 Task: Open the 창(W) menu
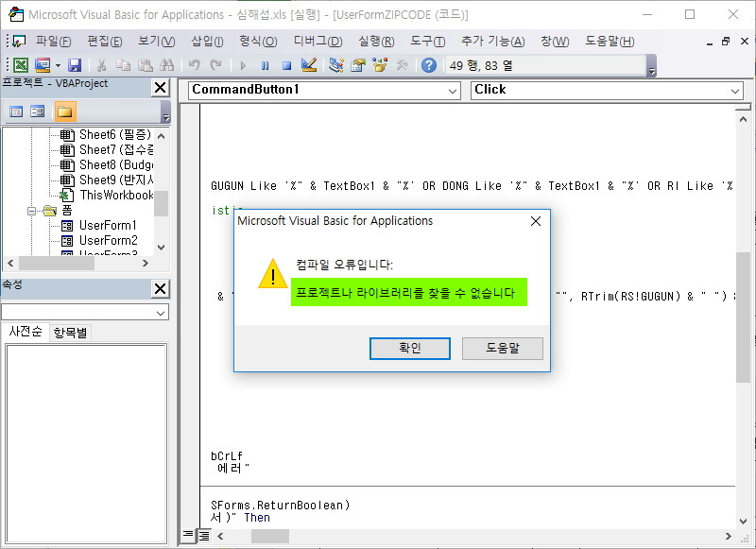pos(555,42)
